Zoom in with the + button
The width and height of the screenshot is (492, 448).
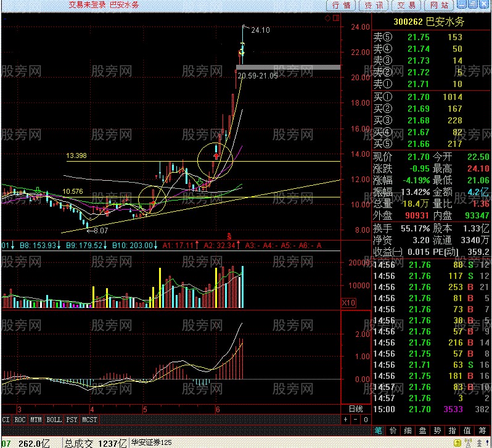(x=345, y=420)
